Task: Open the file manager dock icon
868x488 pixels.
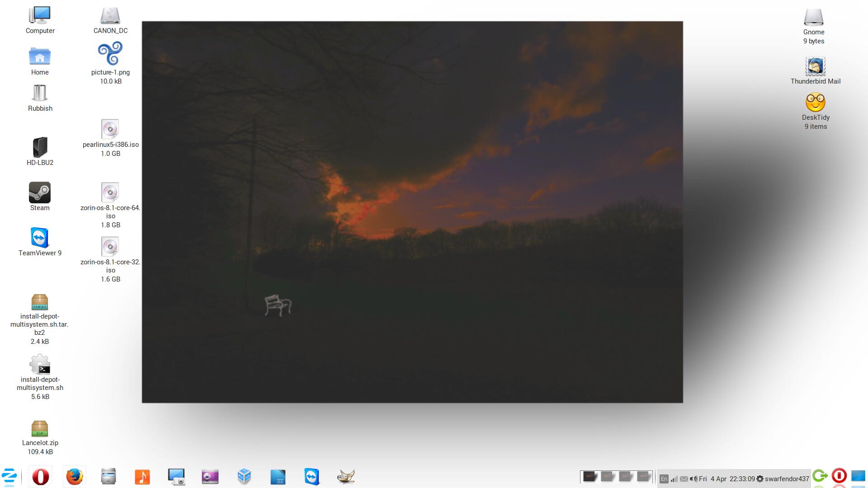Action: click(108, 477)
